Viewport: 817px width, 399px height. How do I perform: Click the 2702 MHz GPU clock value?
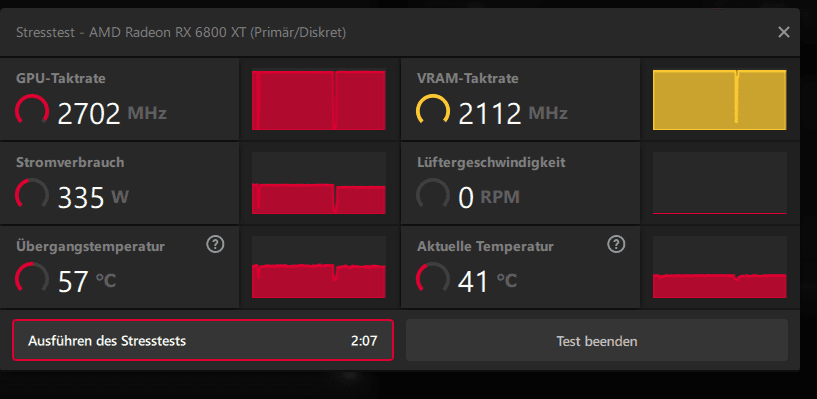pyautogui.click(x=112, y=114)
